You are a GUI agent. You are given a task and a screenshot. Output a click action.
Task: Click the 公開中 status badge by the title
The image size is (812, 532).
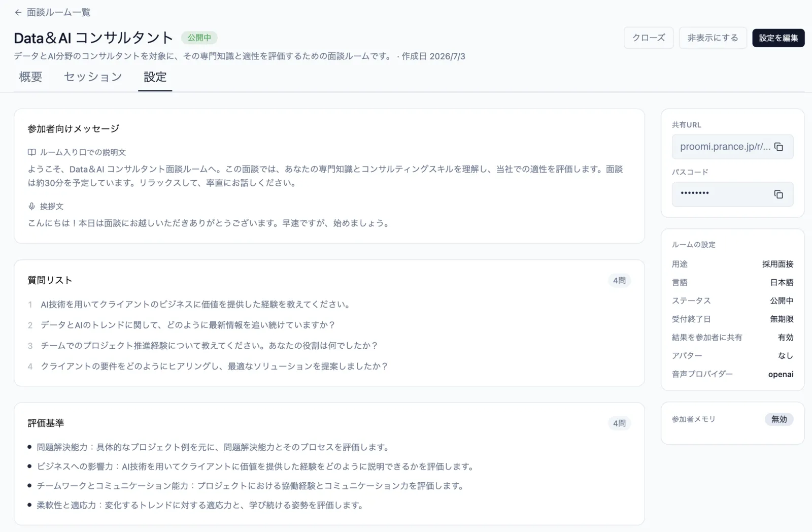coord(199,38)
